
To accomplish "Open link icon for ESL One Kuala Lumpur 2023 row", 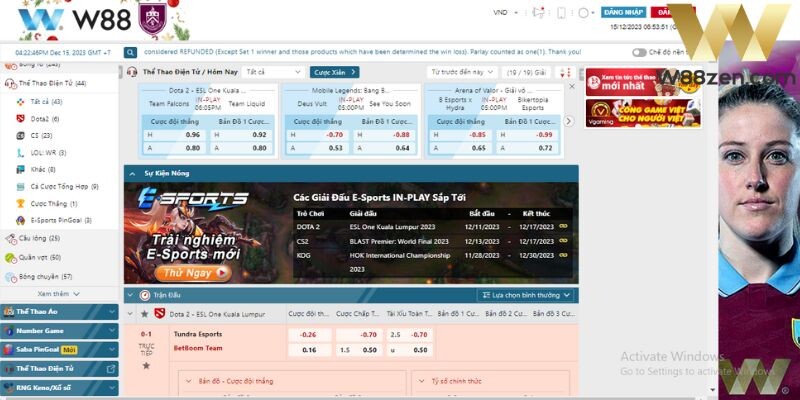I will 563,227.
